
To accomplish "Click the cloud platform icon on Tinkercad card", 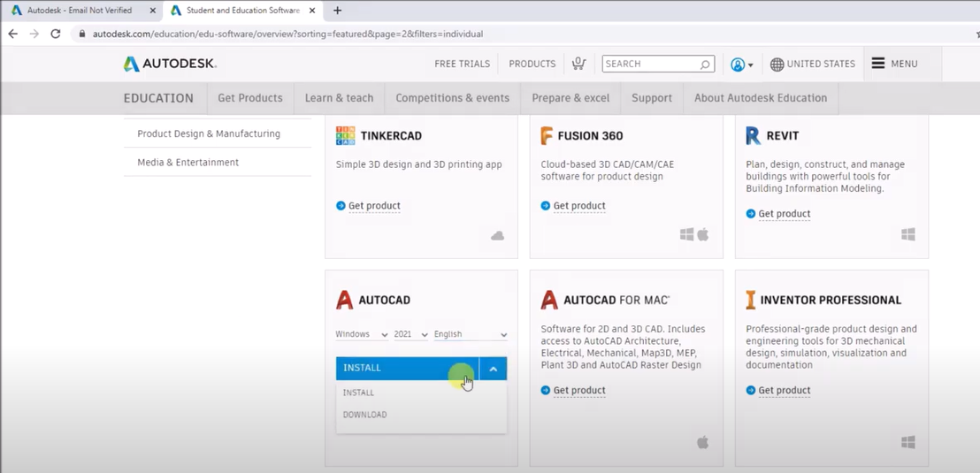I will (497, 235).
